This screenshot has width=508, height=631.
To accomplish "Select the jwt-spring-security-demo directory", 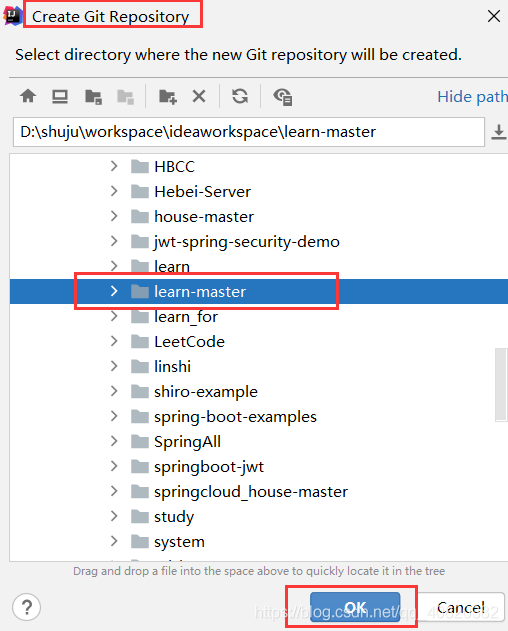I will click(247, 242).
